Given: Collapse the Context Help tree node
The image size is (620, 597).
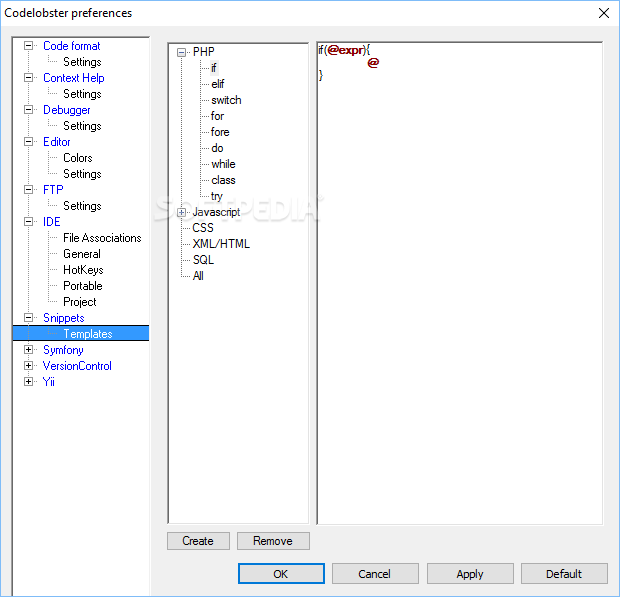Looking at the screenshot, I should tap(28, 78).
